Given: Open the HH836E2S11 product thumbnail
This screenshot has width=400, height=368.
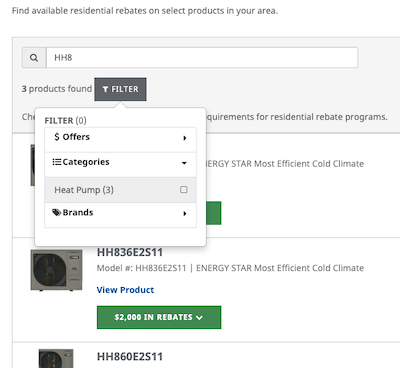Looking at the screenshot, I should pyautogui.click(x=56, y=270).
